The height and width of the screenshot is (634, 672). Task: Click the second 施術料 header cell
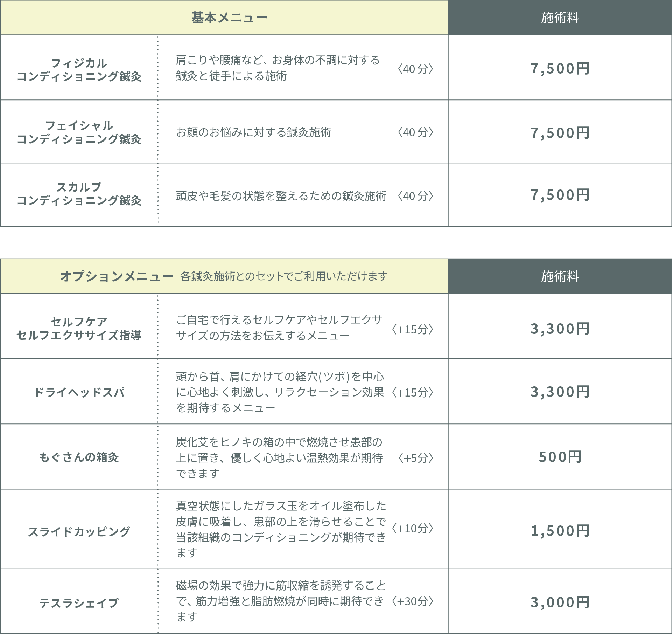pos(560,276)
